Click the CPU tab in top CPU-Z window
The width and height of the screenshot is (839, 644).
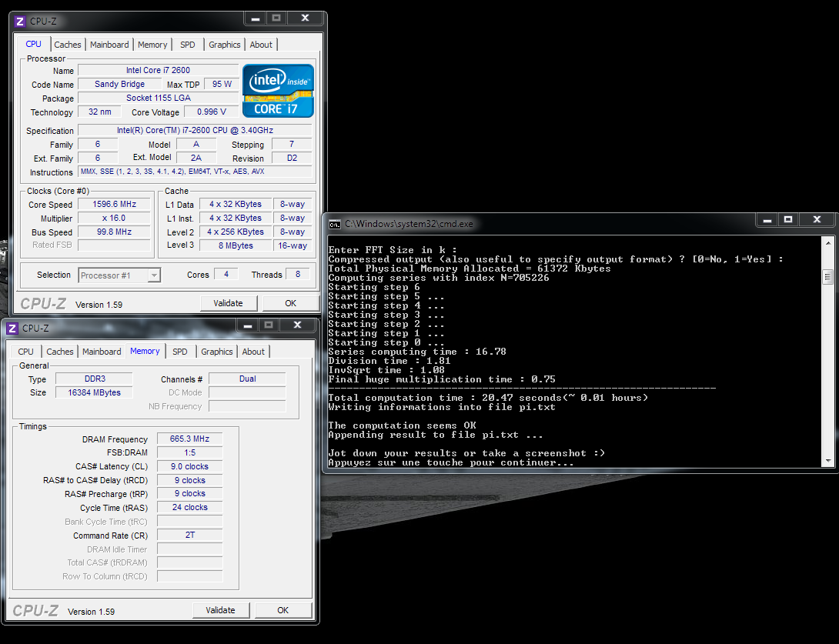[x=34, y=45]
